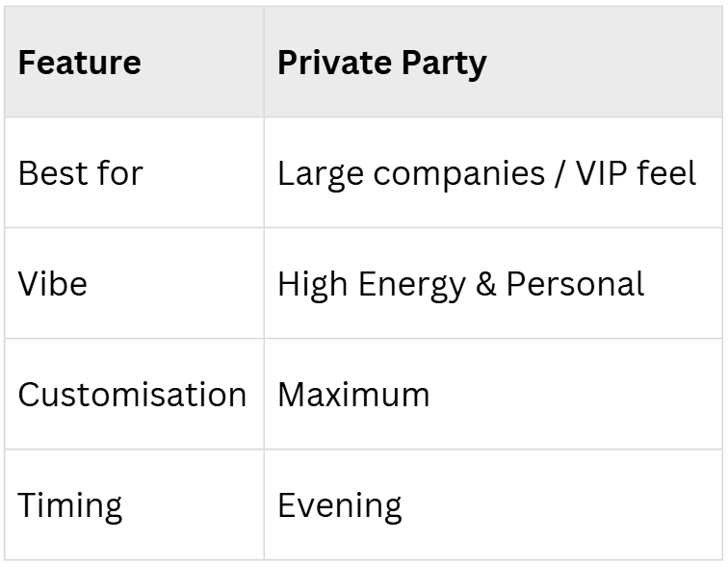Click the "High Energy & Personal" cell
This screenshot has height=567, width=728.
(460, 285)
